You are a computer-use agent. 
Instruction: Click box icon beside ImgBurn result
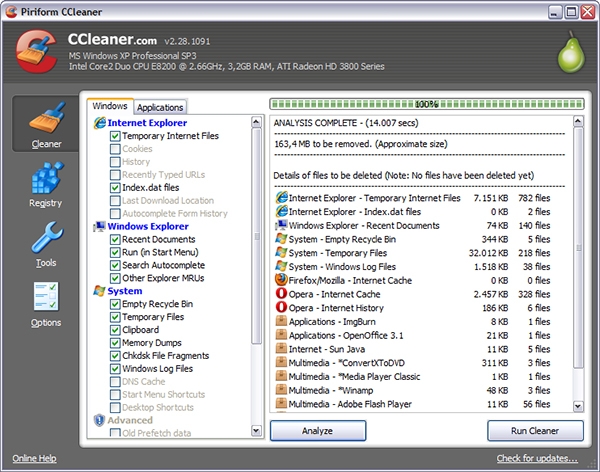pyautogui.click(x=282, y=321)
